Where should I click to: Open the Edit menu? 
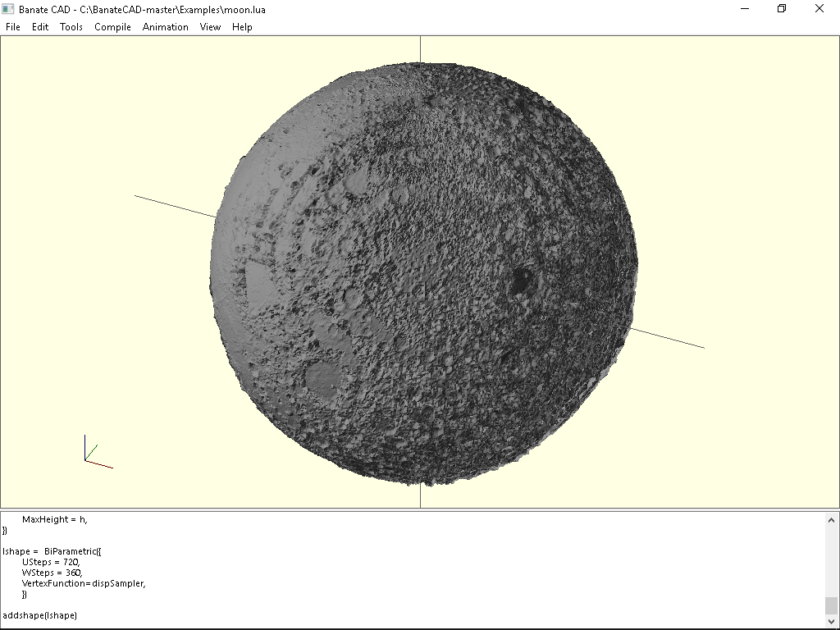39,26
